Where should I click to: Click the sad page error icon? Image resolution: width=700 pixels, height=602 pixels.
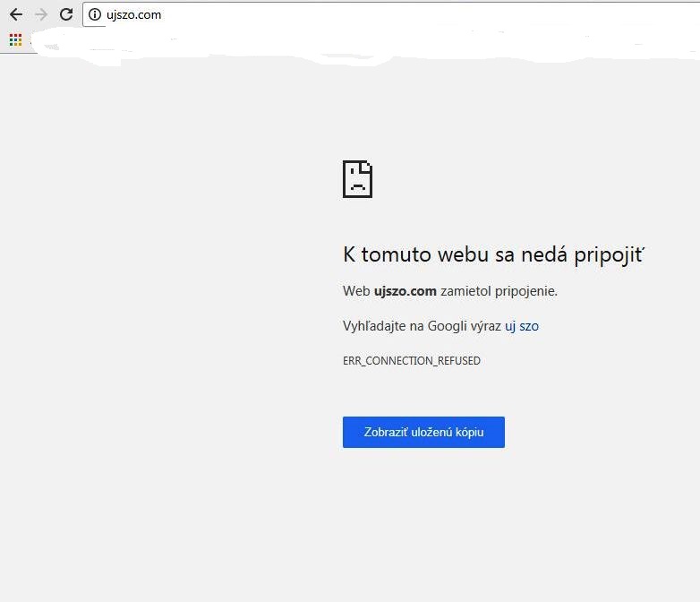[x=357, y=179]
